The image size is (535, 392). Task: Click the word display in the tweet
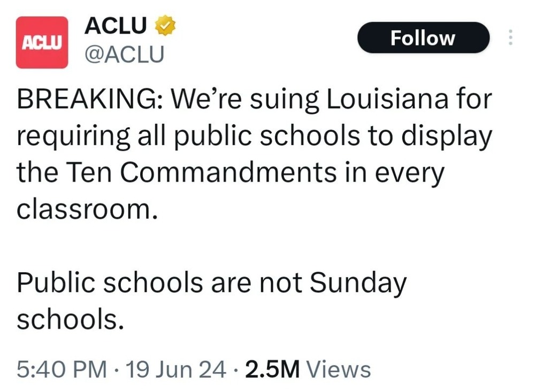tap(446, 137)
